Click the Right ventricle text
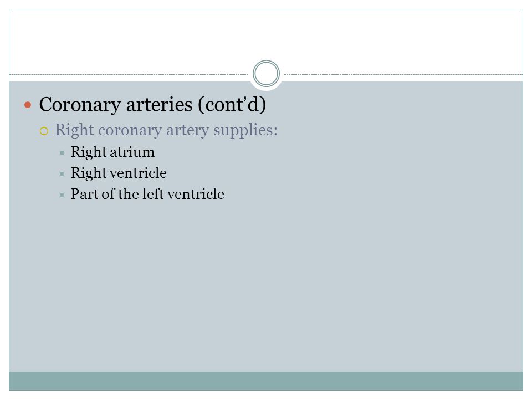 click(x=119, y=173)
